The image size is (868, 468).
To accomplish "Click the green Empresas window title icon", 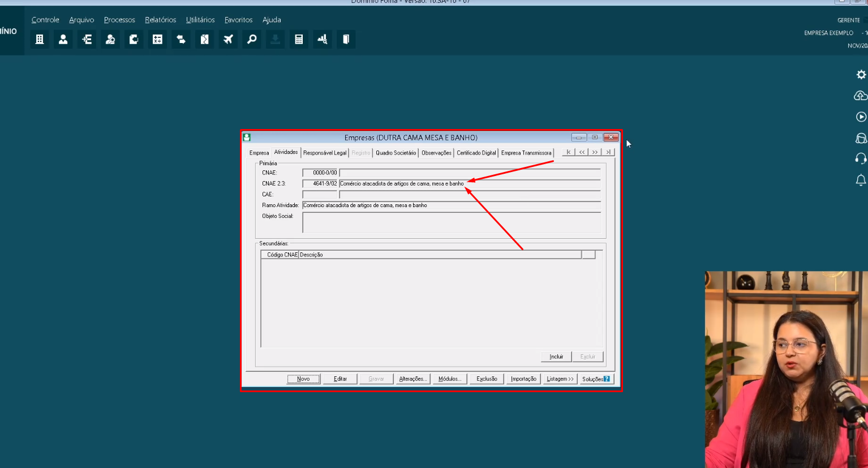I will [x=247, y=137].
